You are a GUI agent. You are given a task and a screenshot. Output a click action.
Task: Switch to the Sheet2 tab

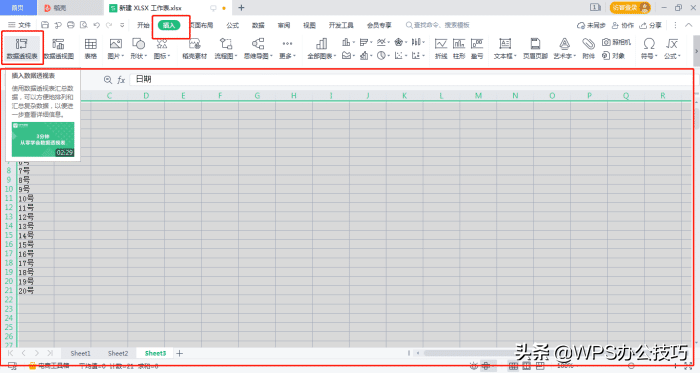(x=118, y=353)
